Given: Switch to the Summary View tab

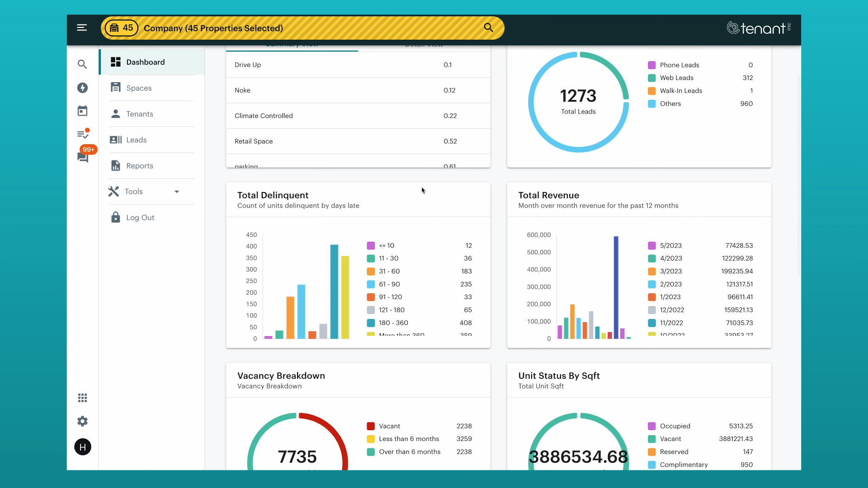Looking at the screenshot, I should (292, 45).
